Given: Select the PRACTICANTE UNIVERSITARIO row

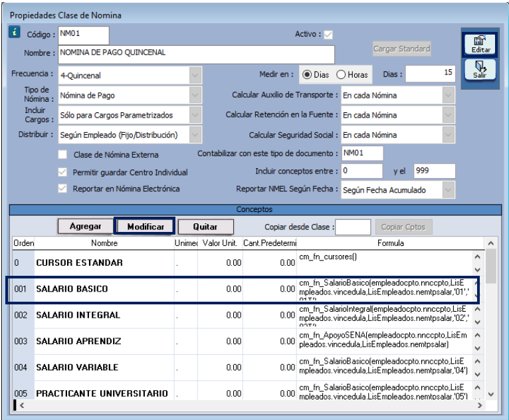Looking at the screenshot, I should [x=249, y=391].
